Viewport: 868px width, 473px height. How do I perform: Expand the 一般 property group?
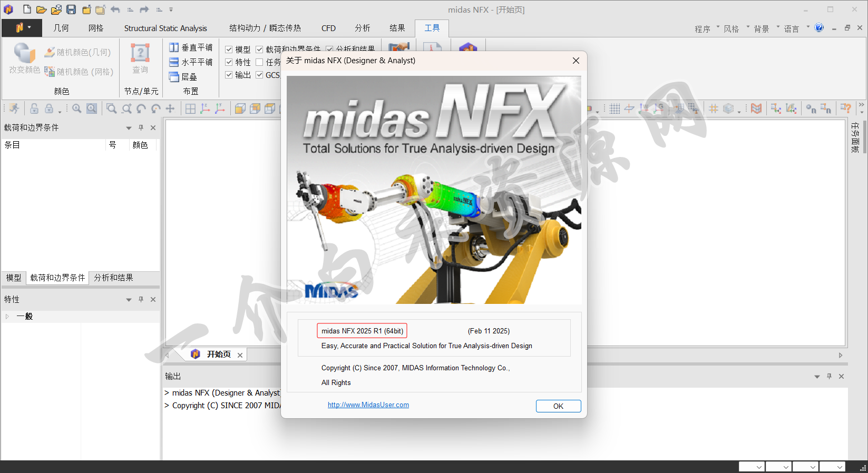[x=7, y=317]
